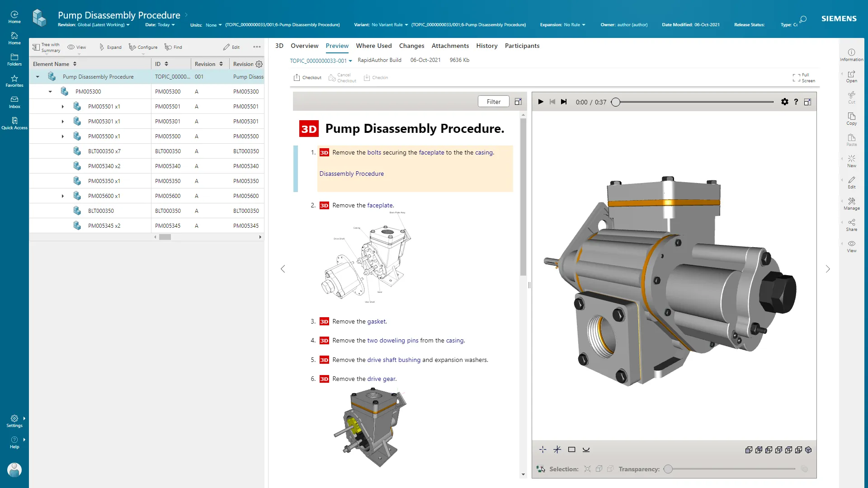
Task: Toggle selection mode in 3D viewer
Action: pyautogui.click(x=541, y=469)
